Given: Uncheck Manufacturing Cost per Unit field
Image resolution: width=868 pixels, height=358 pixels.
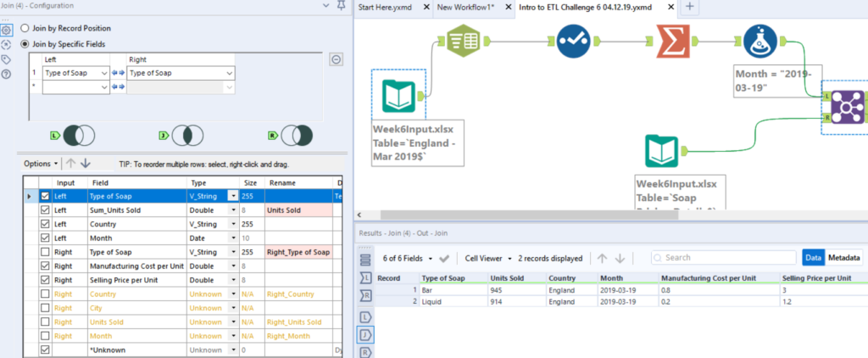Looking at the screenshot, I should (x=46, y=266).
